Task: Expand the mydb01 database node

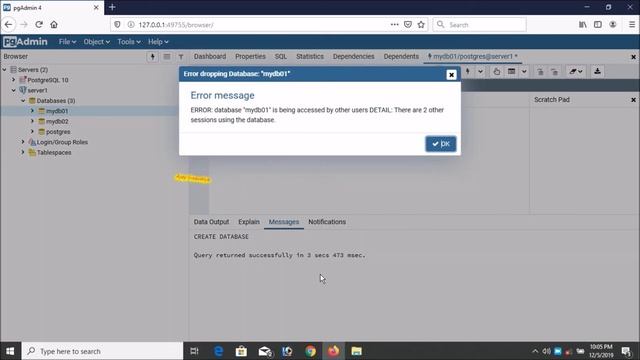Action: coord(33,111)
